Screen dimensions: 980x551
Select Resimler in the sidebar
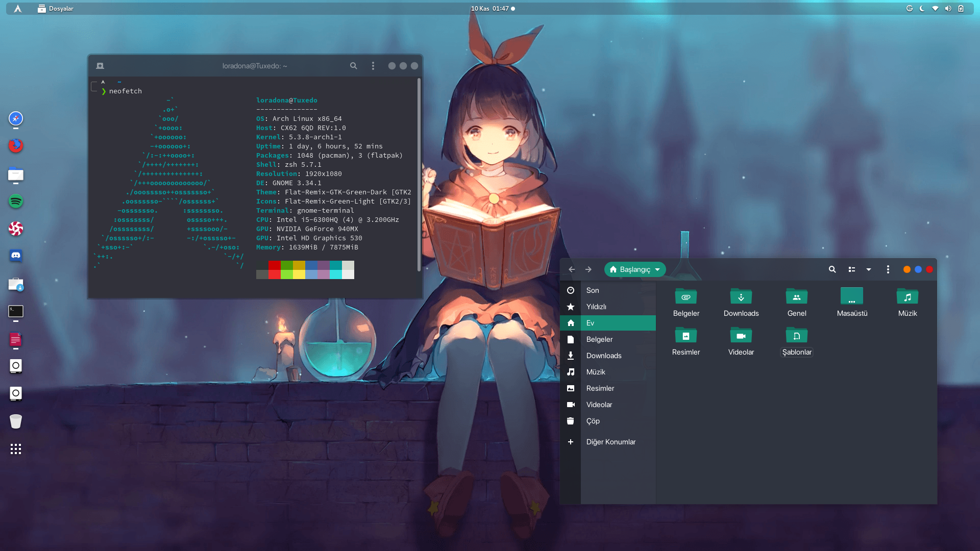coord(608,388)
